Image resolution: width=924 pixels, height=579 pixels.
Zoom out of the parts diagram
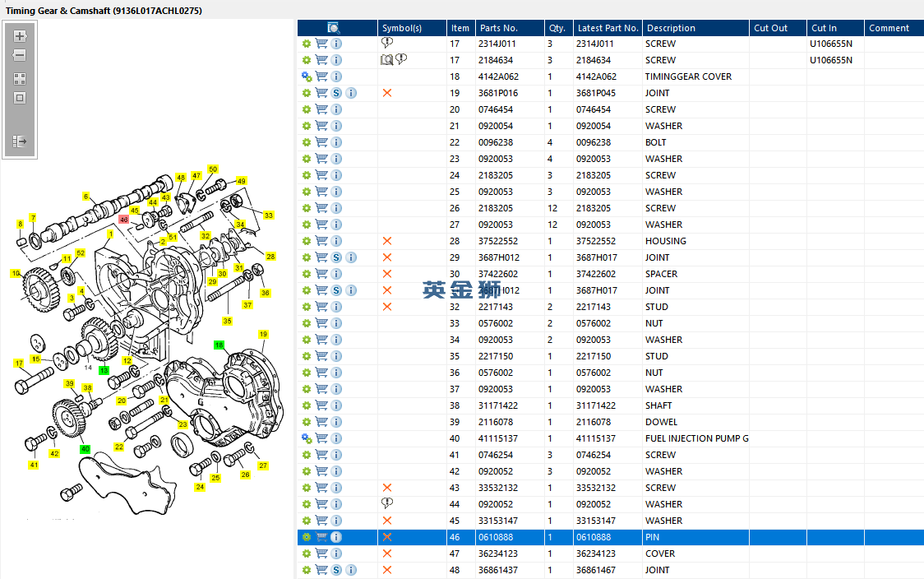pyautogui.click(x=20, y=55)
